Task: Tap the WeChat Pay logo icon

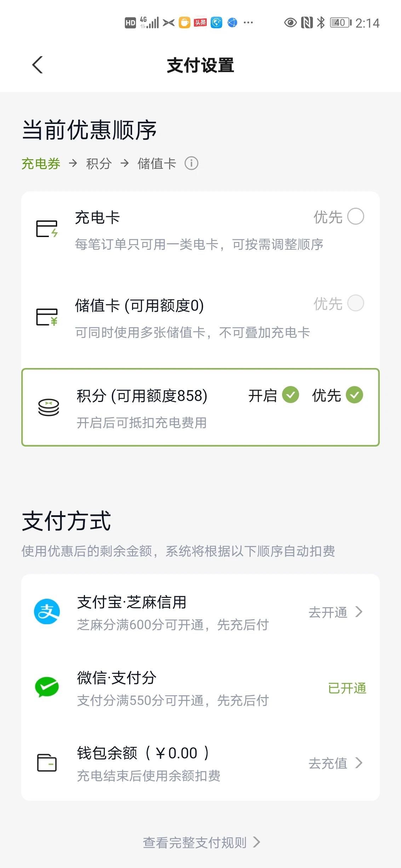Action: coord(47,687)
